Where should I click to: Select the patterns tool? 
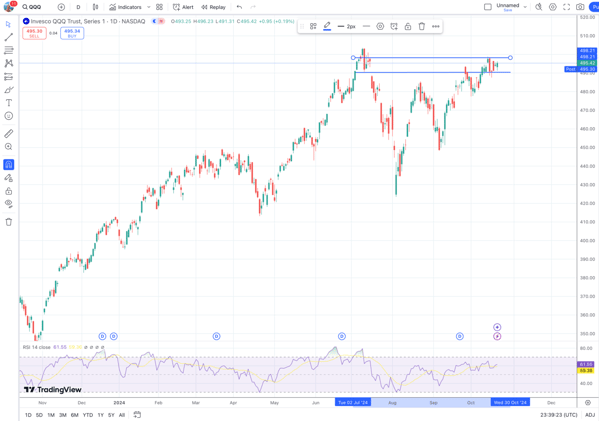[8, 63]
